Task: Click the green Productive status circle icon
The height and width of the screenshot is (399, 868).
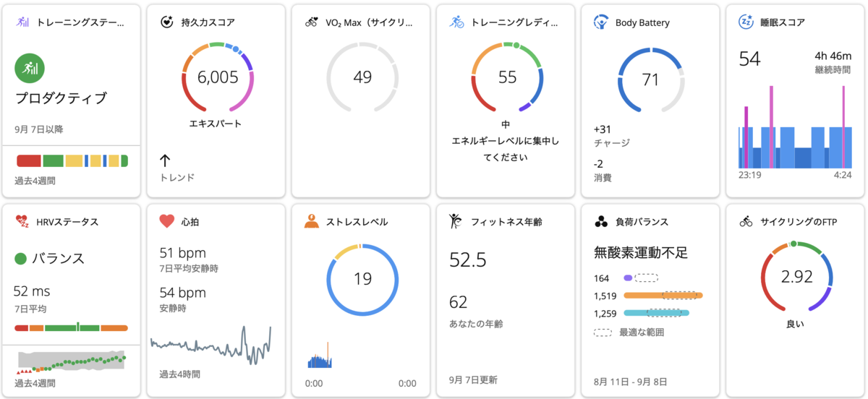Action: [x=30, y=69]
